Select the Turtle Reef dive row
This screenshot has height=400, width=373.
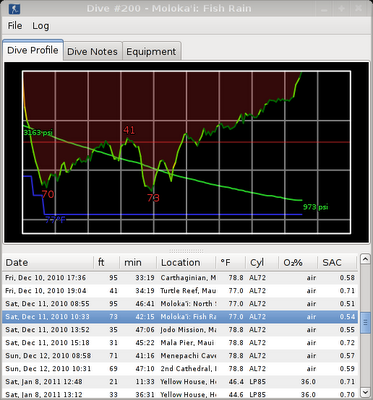pyautogui.click(x=180, y=291)
